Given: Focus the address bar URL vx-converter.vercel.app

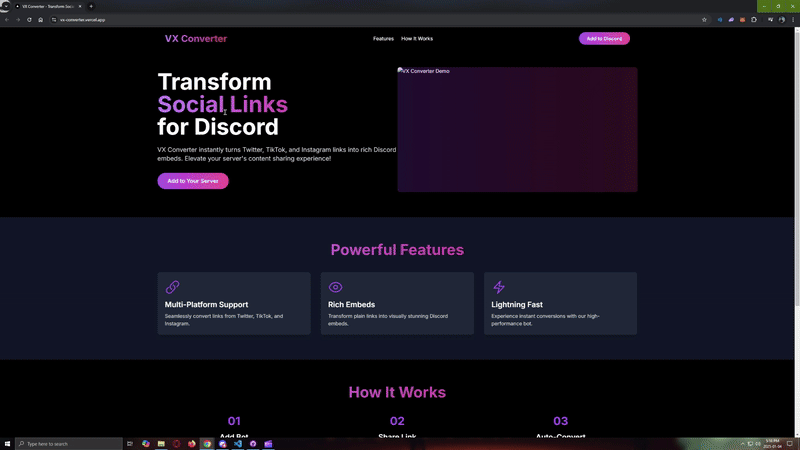Looking at the screenshot, I should pos(82,20).
